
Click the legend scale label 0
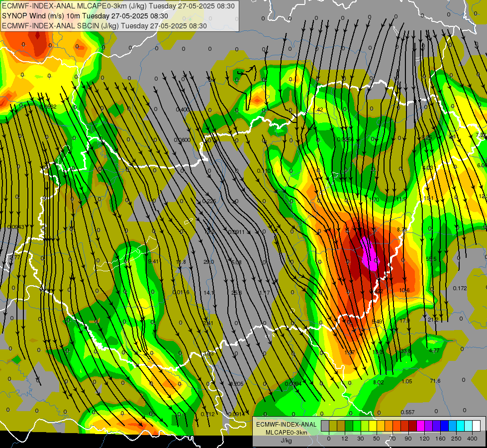click(329, 439)
